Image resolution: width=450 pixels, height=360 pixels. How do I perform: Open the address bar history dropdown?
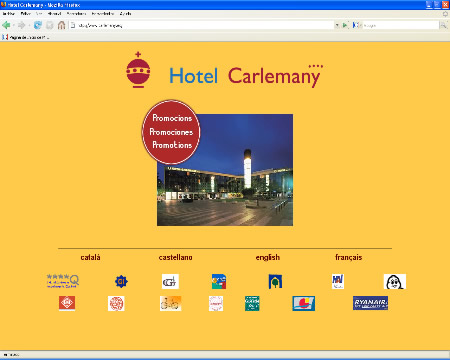337,25
